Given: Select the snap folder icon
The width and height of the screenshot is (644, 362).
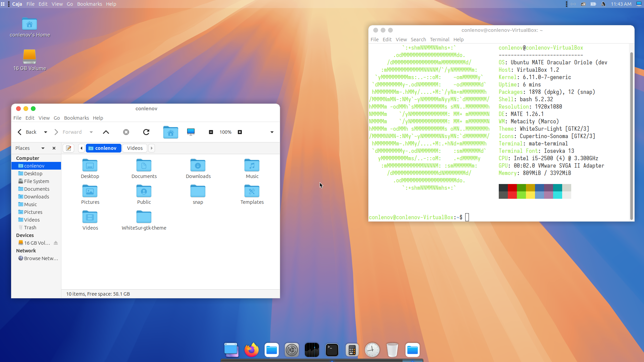Looking at the screenshot, I should pos(198,191).
